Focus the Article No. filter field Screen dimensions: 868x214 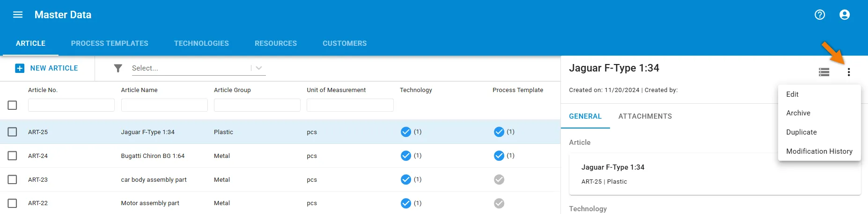[71, 105]
